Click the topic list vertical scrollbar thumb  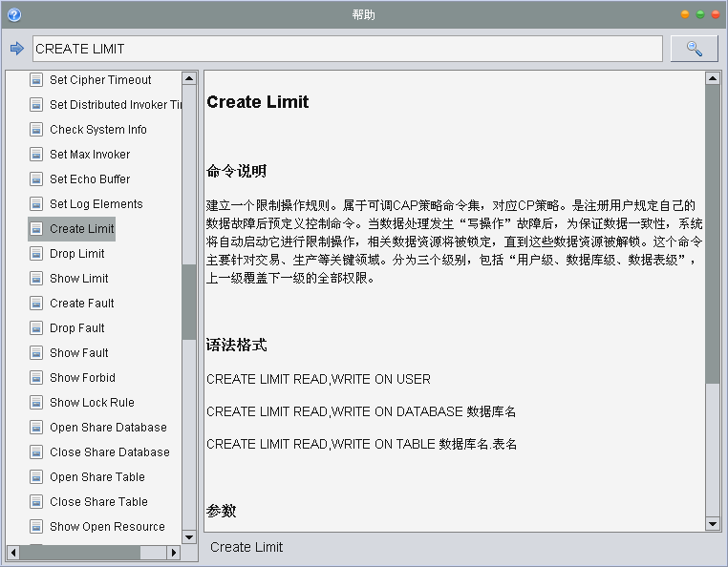[189, 302]
